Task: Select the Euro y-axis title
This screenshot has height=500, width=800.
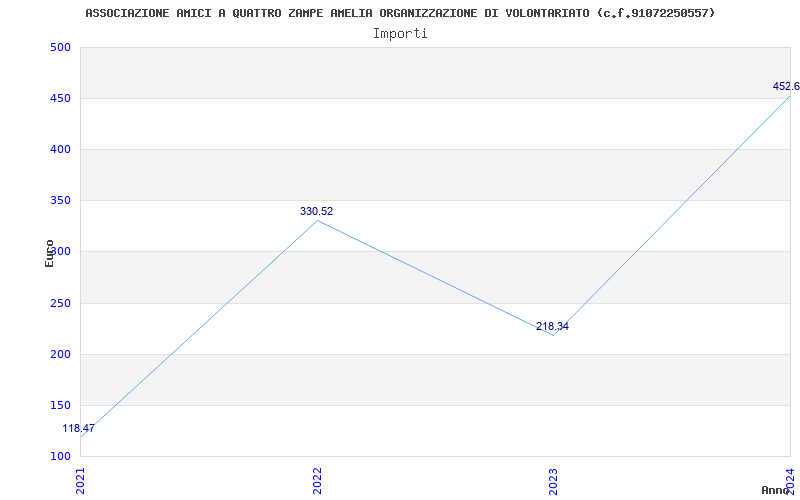Action: click(x=49, y=253)
